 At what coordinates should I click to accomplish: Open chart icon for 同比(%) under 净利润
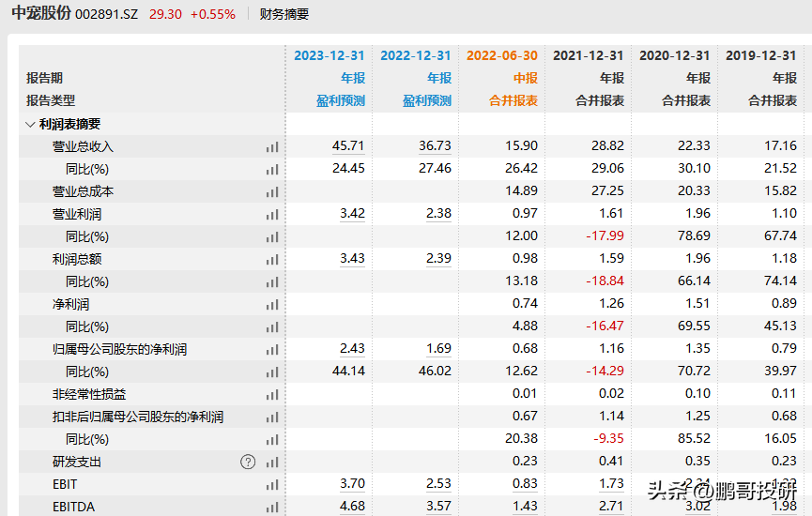[272, 327]
